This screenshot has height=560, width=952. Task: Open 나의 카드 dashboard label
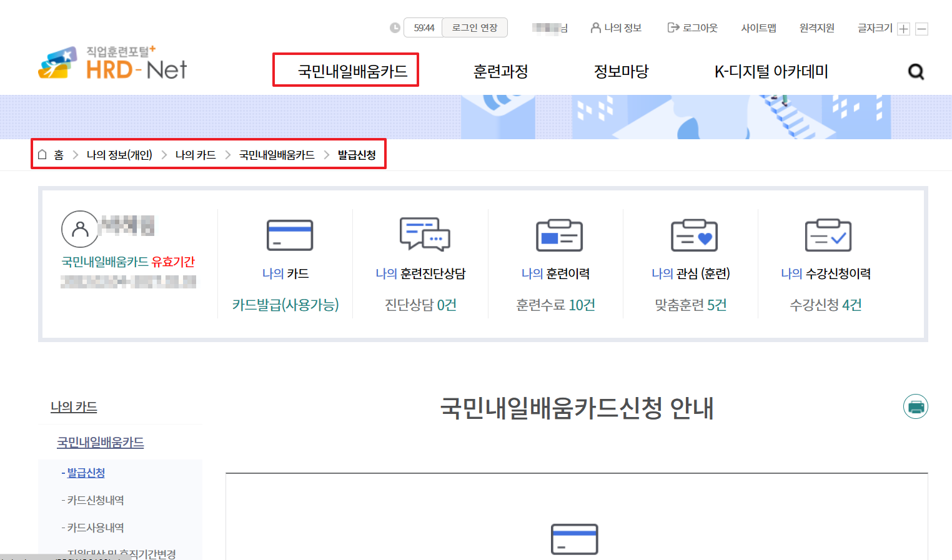tap(285, 273)
